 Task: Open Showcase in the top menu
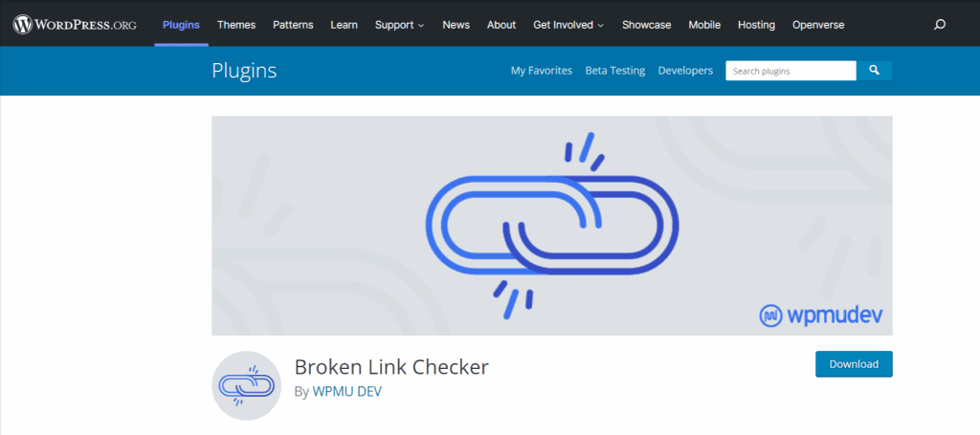646,25
